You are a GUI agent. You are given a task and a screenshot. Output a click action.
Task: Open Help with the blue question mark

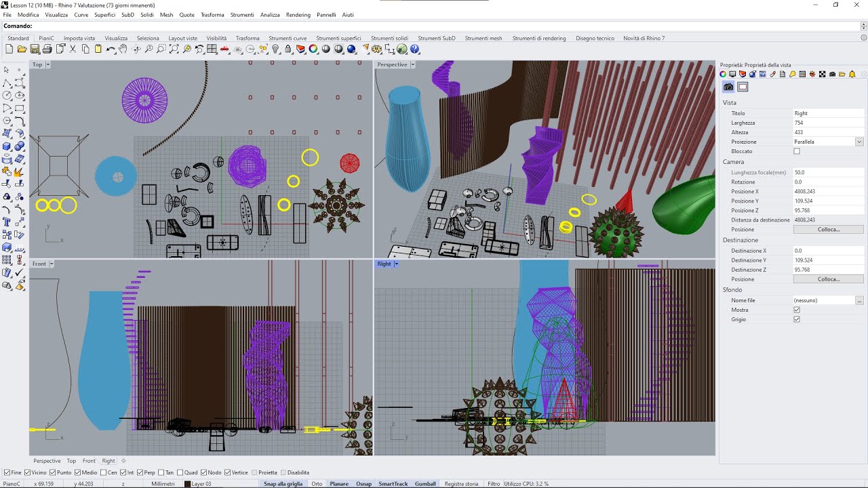414,49
